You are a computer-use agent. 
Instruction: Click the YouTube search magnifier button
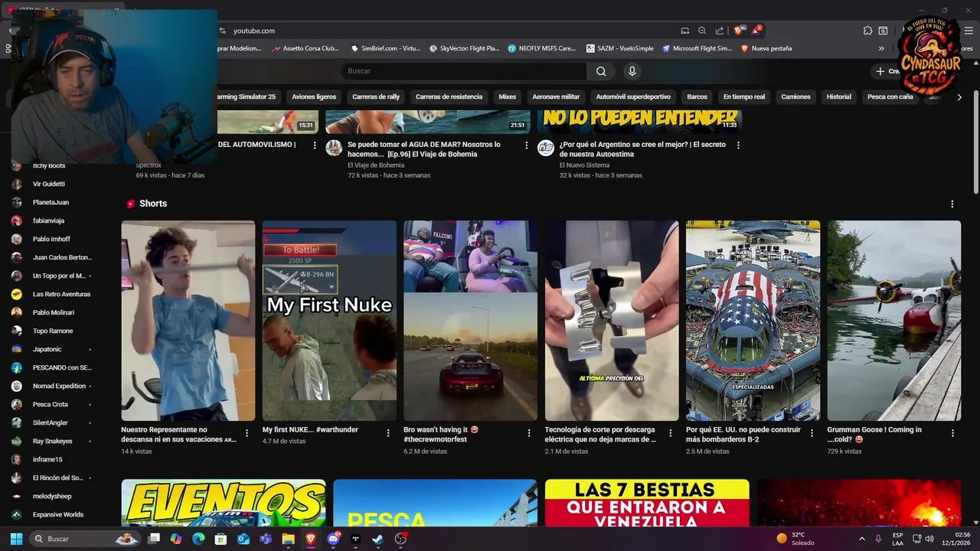point(601,71)
